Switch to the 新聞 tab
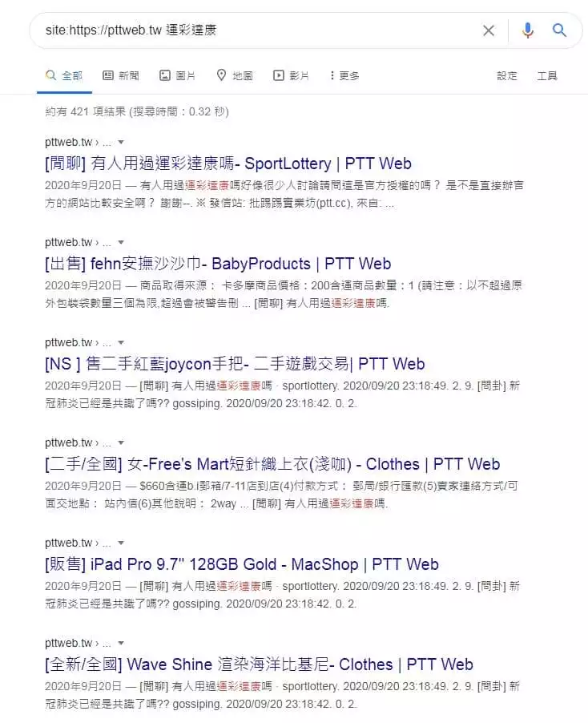Image resolution: width=588 pixels, height=723 pixels. (x=121, y=75)
